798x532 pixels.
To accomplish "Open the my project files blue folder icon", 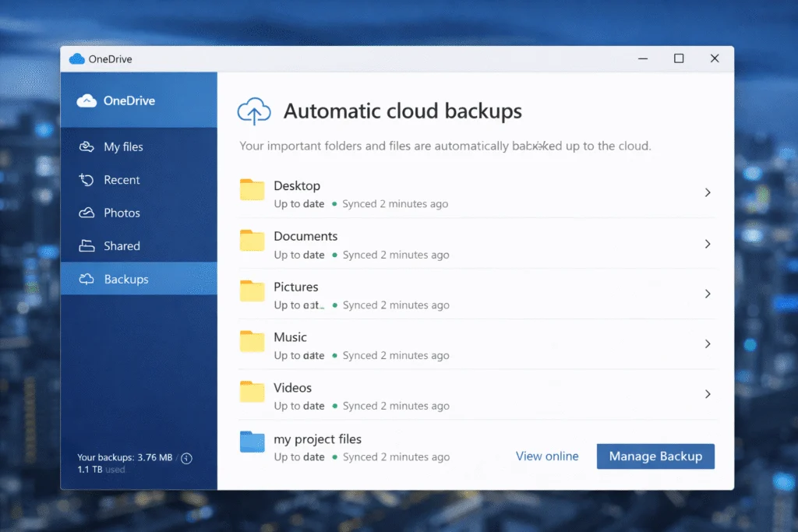I will click(x=251, y=446).
